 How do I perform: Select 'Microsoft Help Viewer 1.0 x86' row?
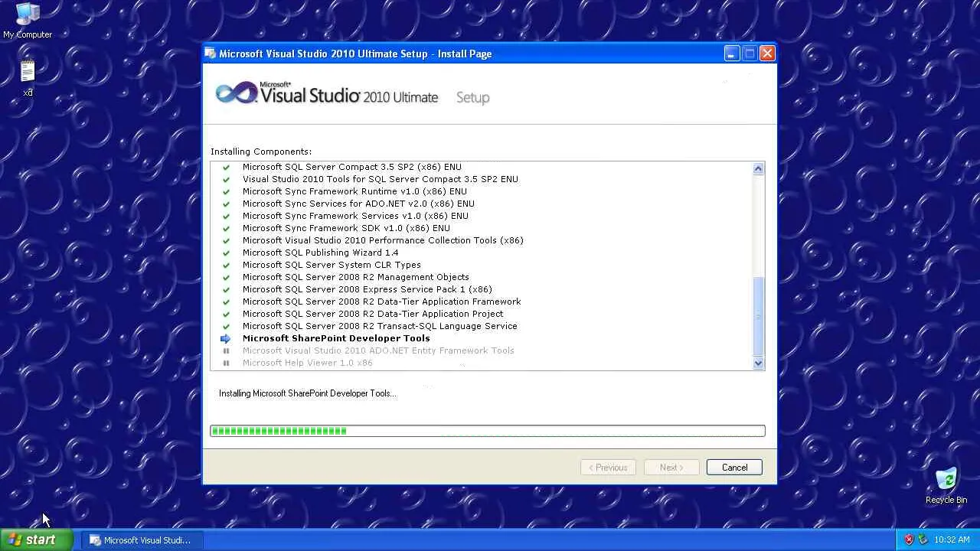pyautogui.click(x=307, y=363)
